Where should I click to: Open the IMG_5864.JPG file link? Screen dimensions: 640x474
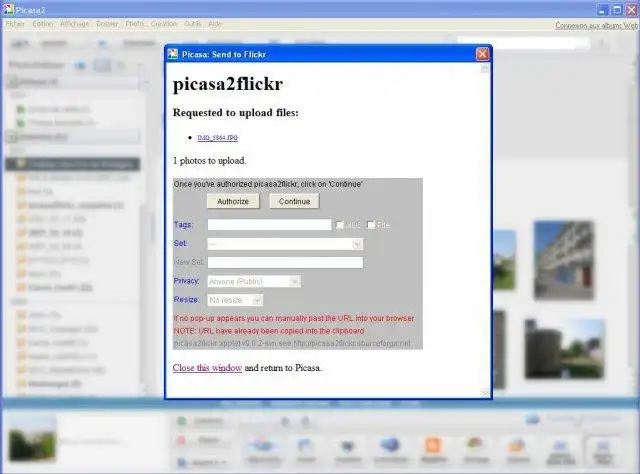pos(218,138)
